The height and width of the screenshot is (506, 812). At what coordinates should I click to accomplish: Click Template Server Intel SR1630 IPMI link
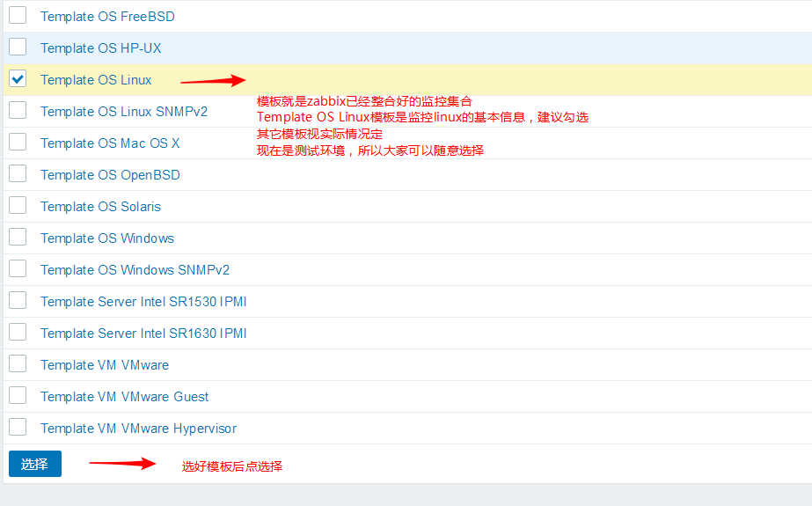coord(144,333)
